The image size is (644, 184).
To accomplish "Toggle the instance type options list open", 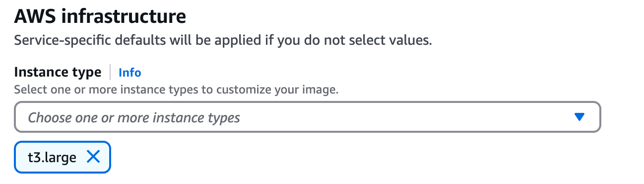I will pyautogui.click(x=579, y=117).
